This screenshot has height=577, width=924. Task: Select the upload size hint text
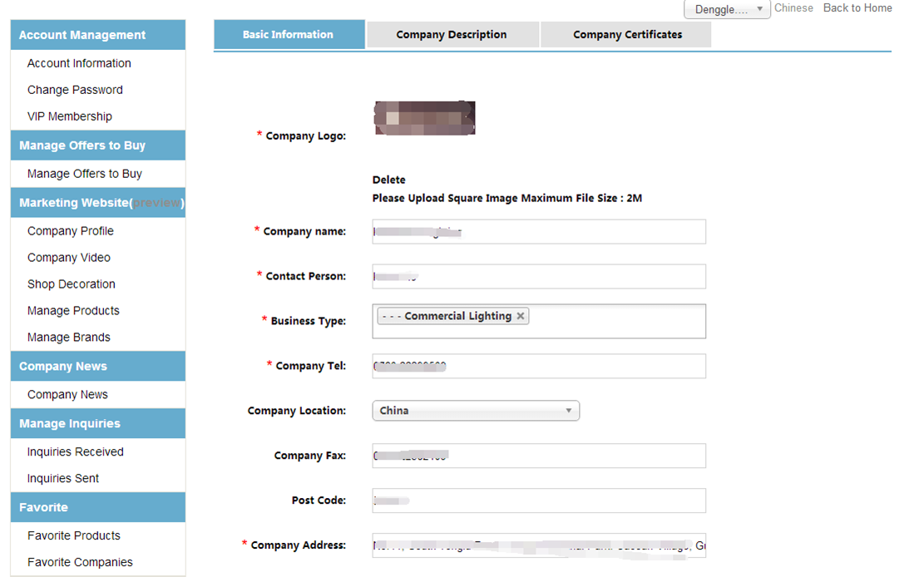point(506,198)
